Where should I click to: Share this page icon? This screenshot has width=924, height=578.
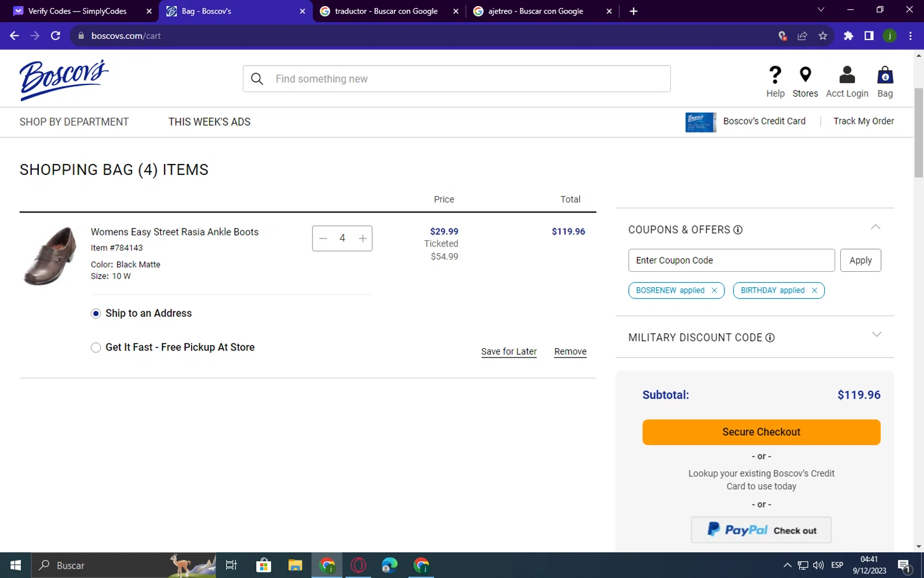click(x=802, y=36)
